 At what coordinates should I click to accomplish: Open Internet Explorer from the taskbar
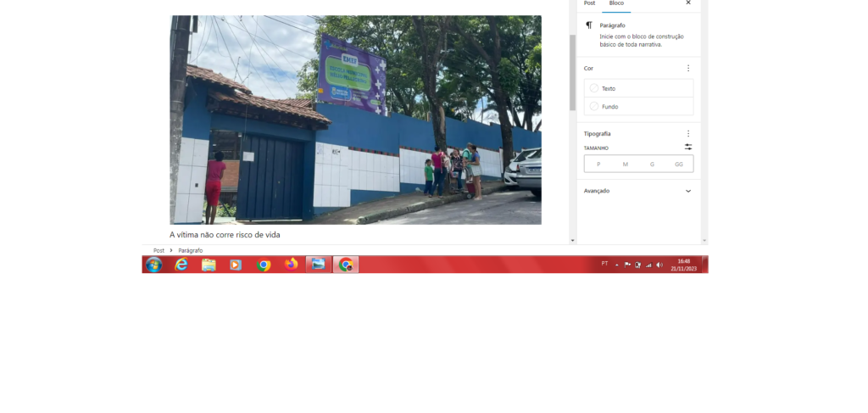point(181,265)
